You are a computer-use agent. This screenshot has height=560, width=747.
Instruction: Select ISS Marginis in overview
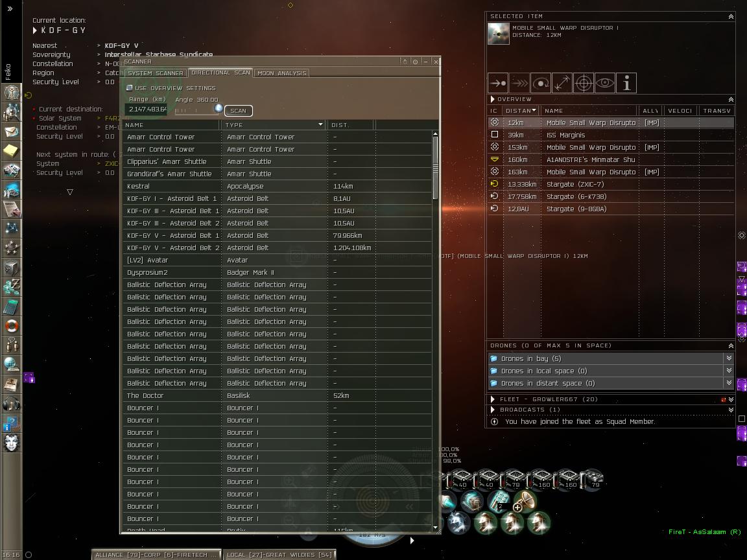(611, 135)
